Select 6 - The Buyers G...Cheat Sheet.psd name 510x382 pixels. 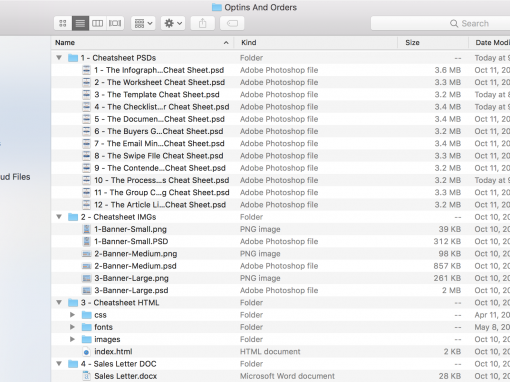click(159, 131)
